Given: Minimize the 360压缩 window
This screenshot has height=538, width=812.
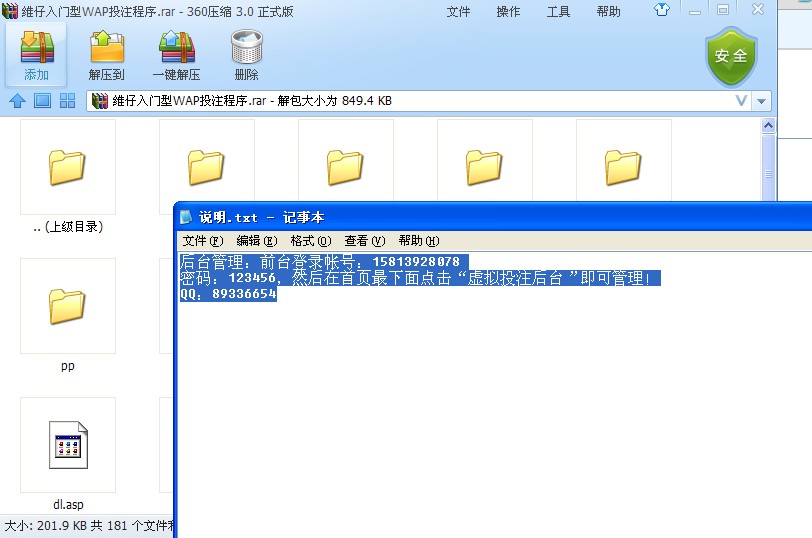Looking at the screenshot, I should pos(695,10).
